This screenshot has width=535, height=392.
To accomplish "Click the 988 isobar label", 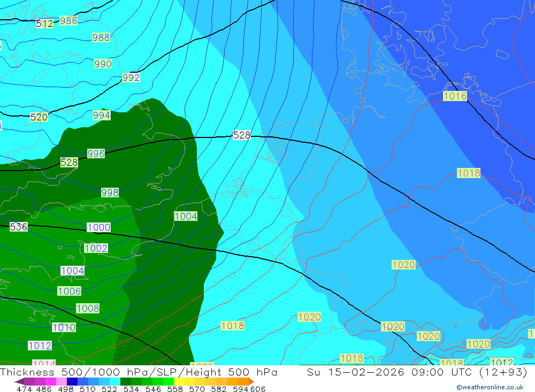I will point(101,37).
